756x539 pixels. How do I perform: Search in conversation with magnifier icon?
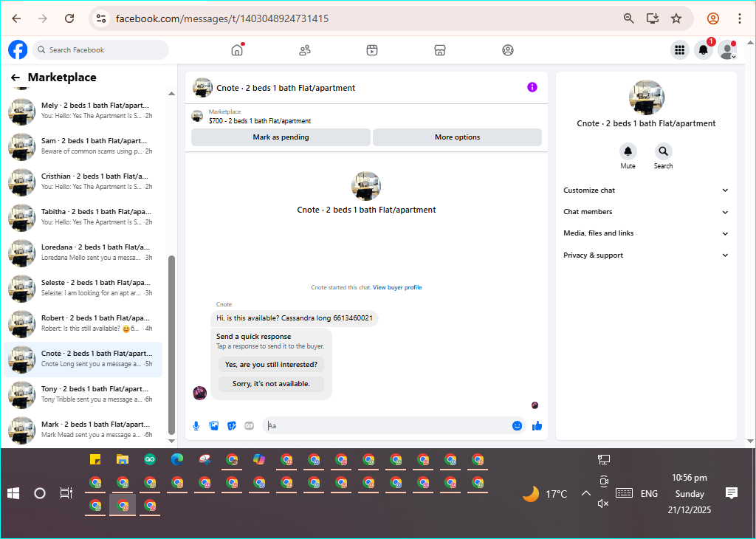[x=664, y=151]
